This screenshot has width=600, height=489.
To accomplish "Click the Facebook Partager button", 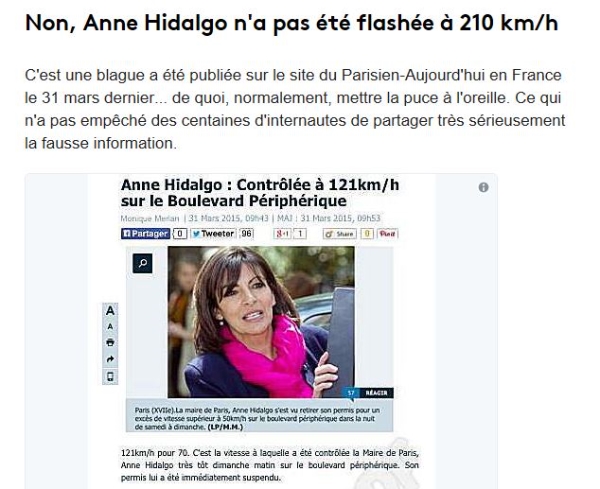I will point(145,234).
